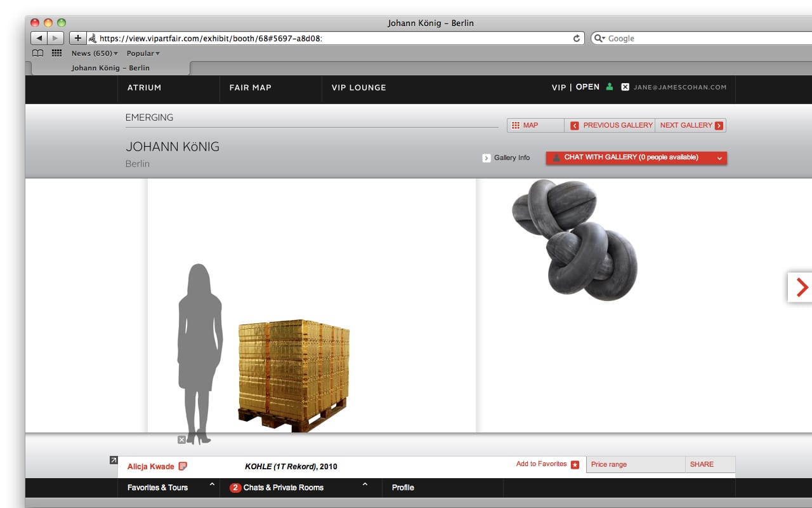
Task: Click the green VIP status person icon
Action: (x=610, y=87)
